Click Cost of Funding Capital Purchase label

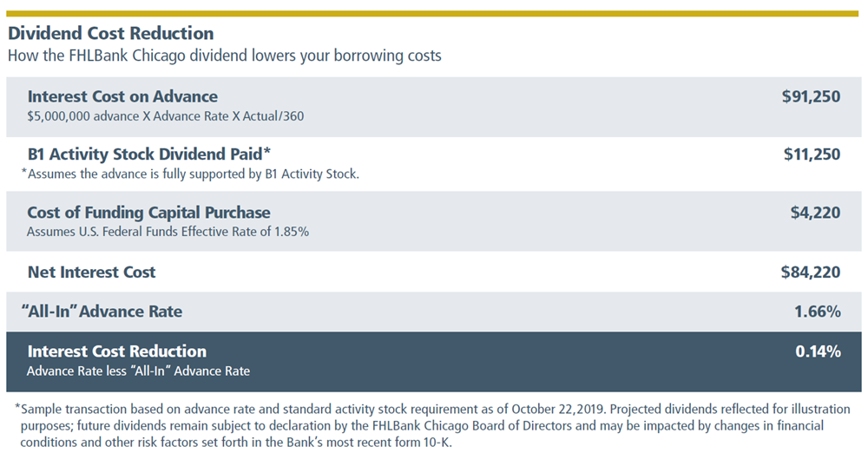pos(149,212)
